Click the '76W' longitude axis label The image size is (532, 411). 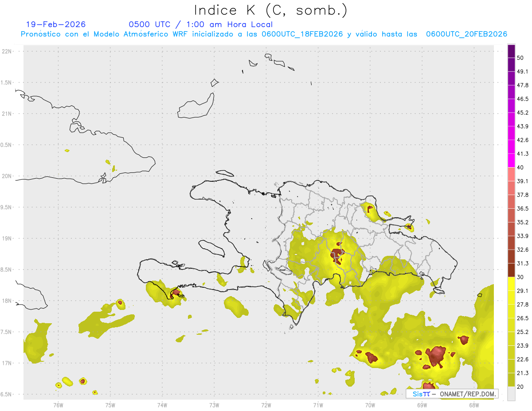(58, 406)
